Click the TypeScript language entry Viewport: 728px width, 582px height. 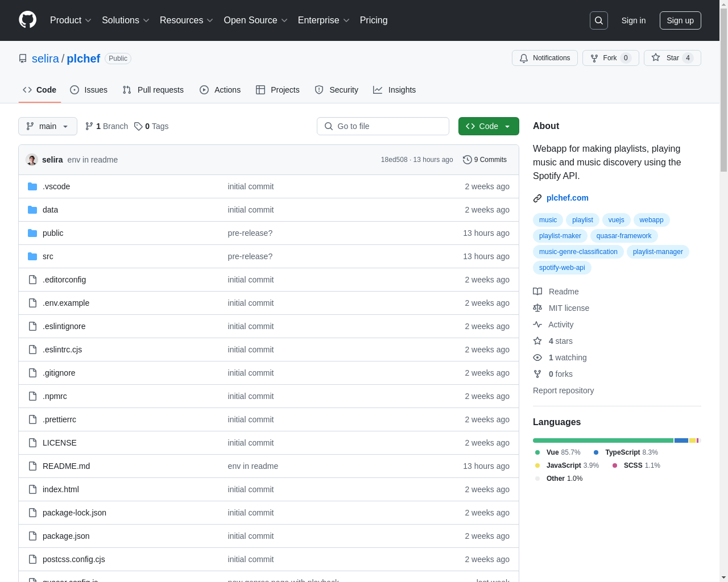(626, 452)
